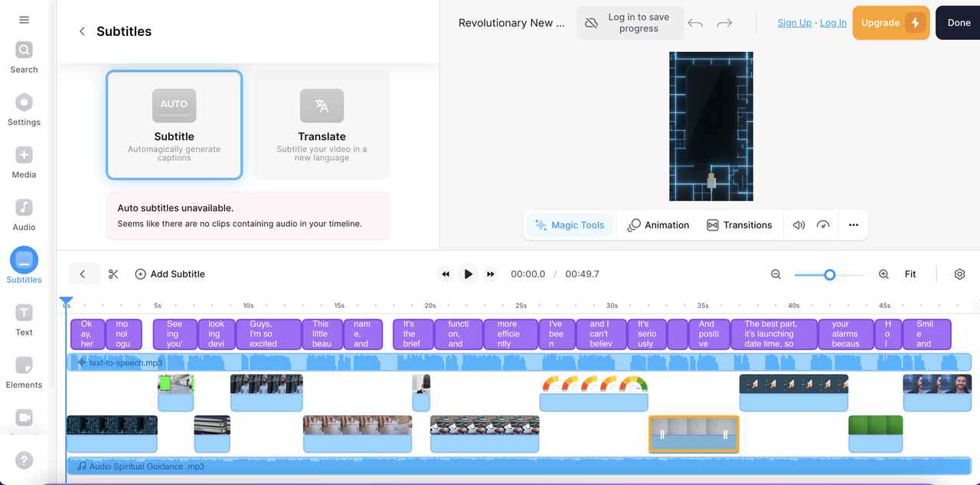Select Subtitles in the sidebar
This screenshot has width=980, height=485.
[x=24, y=267]
